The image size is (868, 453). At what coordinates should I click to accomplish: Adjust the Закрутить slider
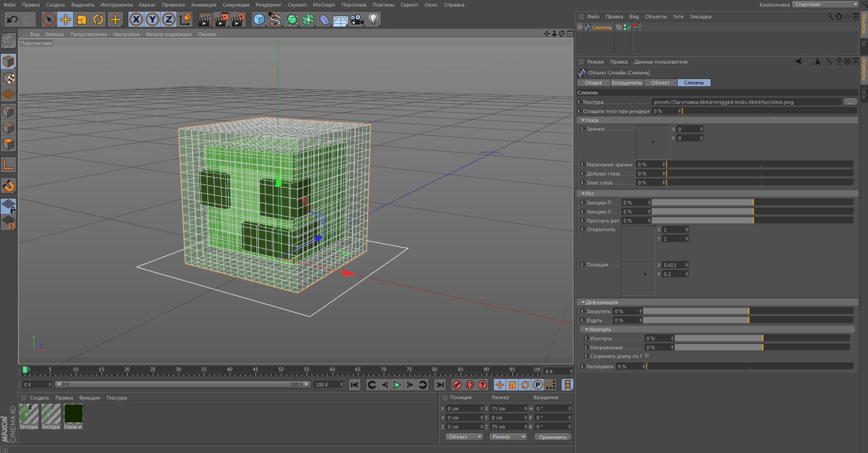[748, 311]
